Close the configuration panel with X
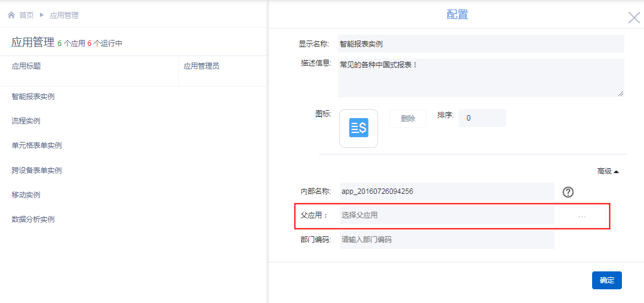The height and width of the screenshot is (303, 644). point(634,17)
